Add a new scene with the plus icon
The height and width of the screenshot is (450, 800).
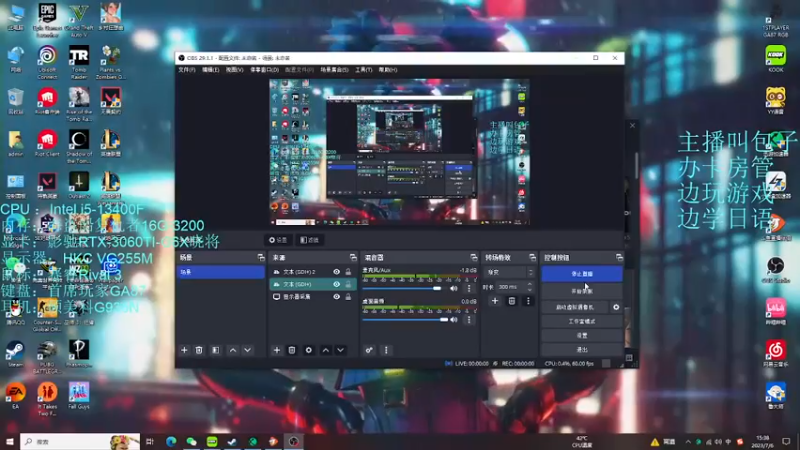coord(184,350)
